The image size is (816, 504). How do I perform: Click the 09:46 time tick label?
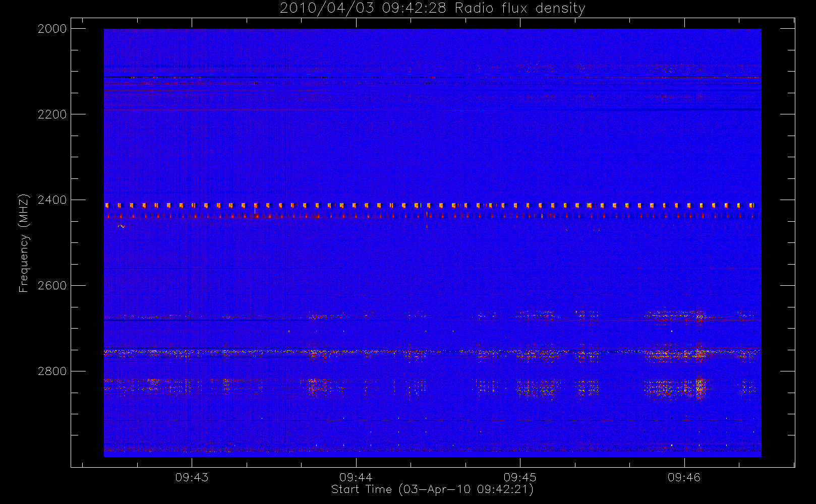point(684,477)
